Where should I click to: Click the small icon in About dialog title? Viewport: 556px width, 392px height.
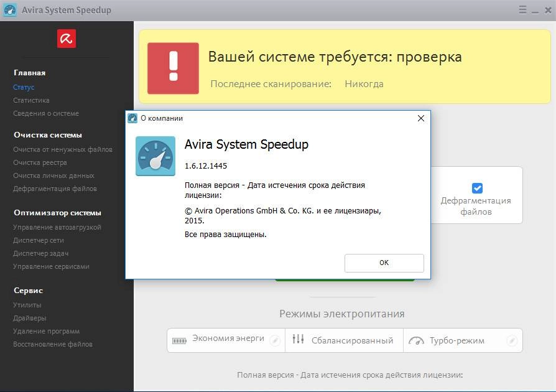point(132,118)
